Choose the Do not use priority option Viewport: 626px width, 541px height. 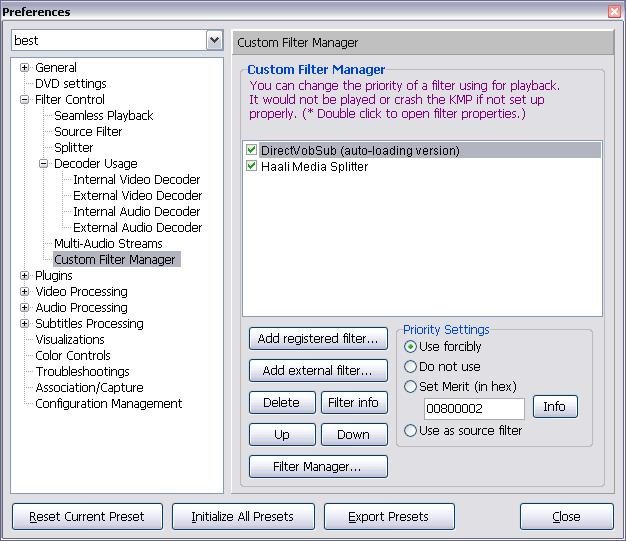(410, 367)
